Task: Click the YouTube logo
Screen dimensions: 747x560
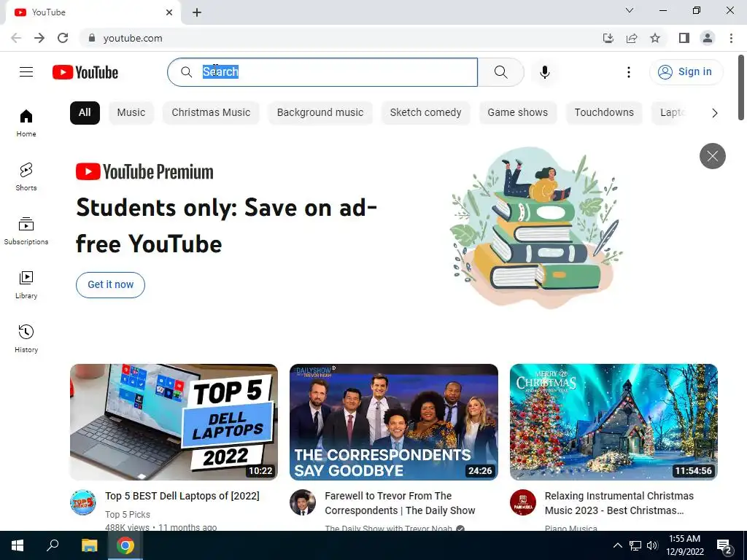Action: pos(85,72)
